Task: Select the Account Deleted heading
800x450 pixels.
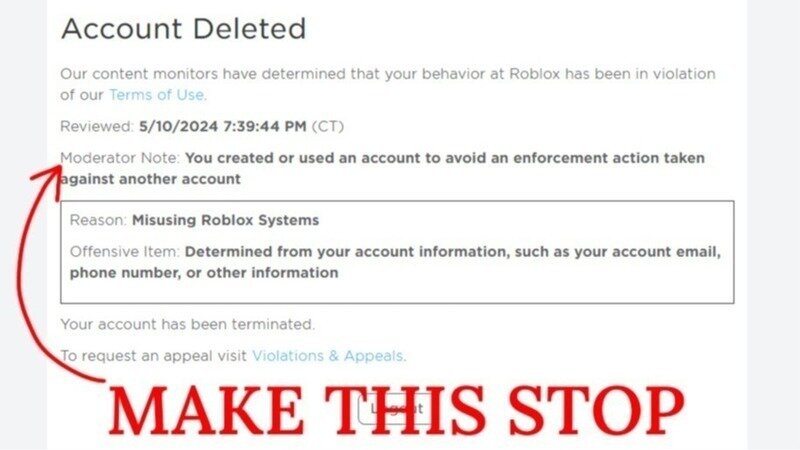Action: (x=184, y=29)
